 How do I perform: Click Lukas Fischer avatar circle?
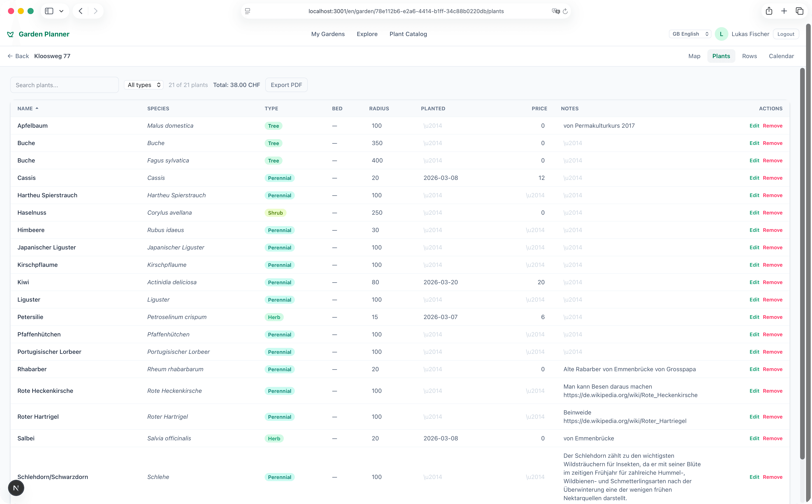point(721,34)
